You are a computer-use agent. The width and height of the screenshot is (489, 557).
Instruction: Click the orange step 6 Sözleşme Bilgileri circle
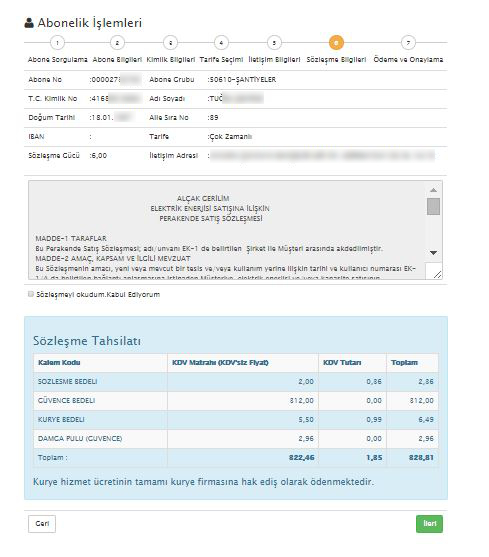click(336, 43)
